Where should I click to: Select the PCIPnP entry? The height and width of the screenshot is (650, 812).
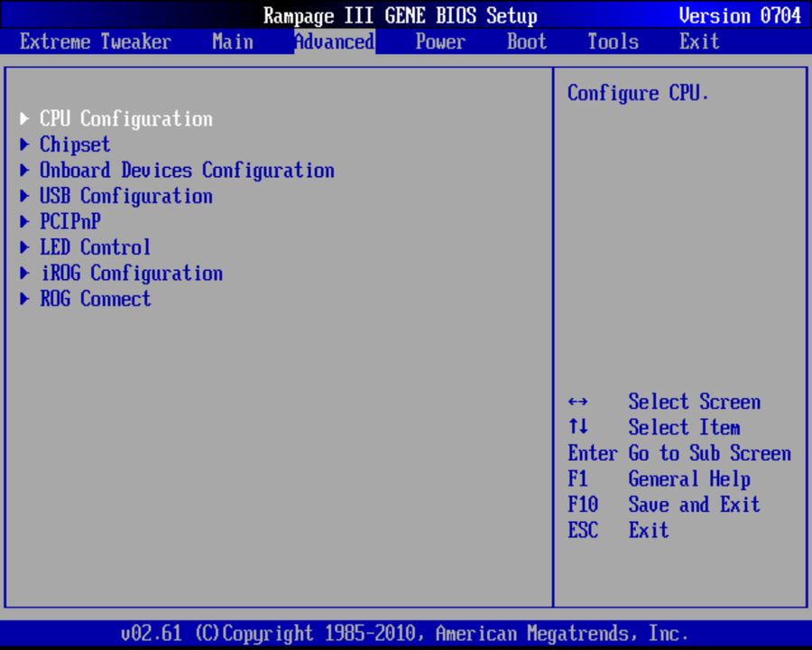[x=70, y=222]
